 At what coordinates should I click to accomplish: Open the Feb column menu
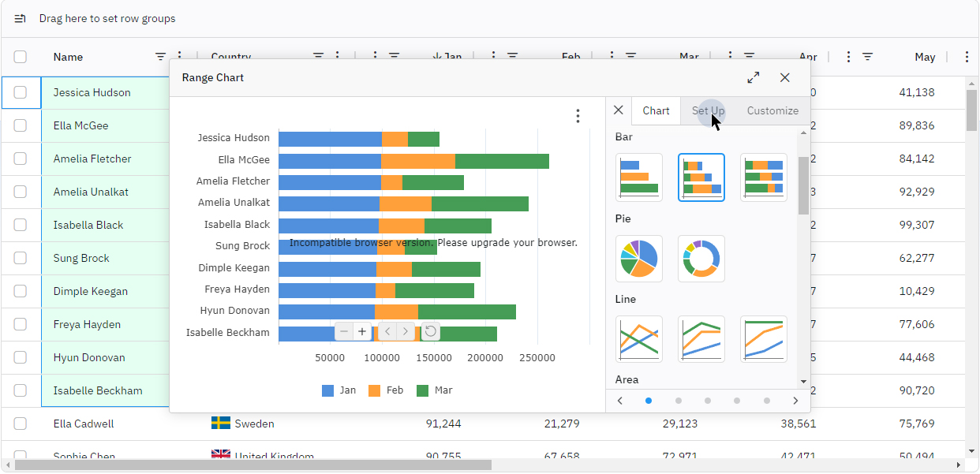(493, 57)
